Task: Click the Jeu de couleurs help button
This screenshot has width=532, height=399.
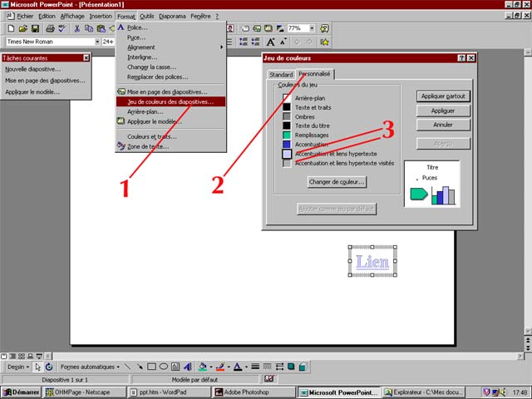Action: (461, 57)
